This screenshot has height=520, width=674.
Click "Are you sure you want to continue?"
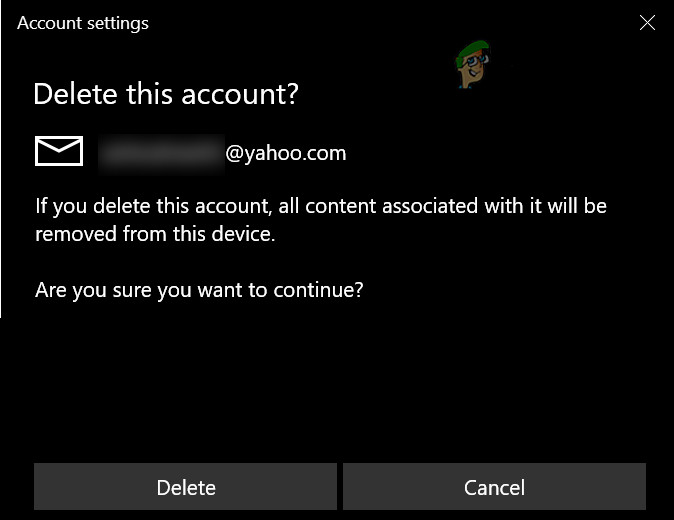[x=199, y=290]
